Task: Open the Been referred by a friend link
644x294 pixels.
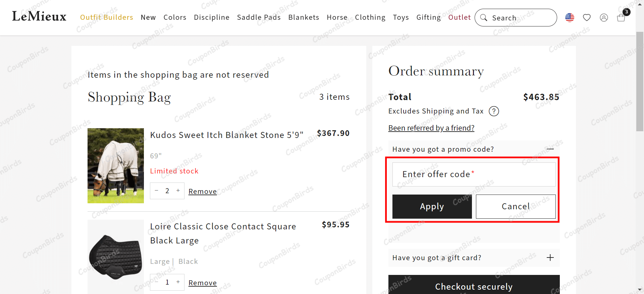Action: (431, 128)
